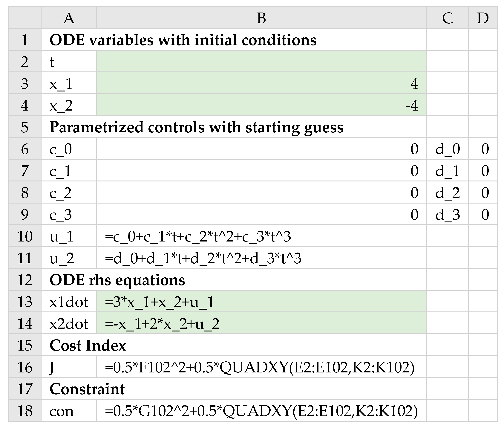Screen dimensions: 504x428
Task: Select the x2dot formula cell
Action: click(x=261, y=323)
